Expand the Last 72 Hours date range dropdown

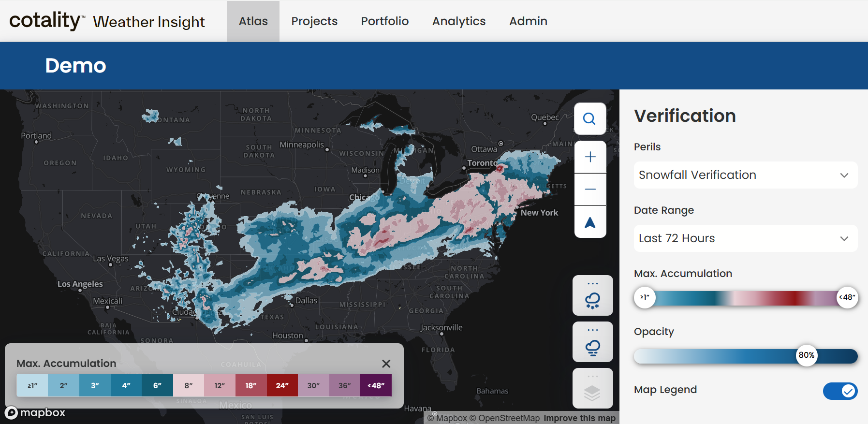(x=746, y=238)
